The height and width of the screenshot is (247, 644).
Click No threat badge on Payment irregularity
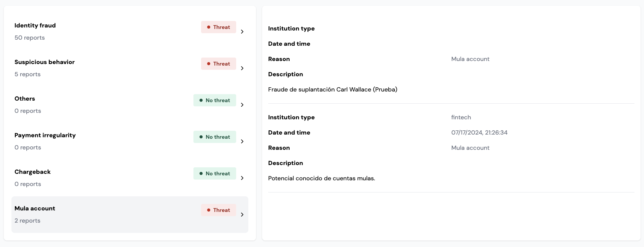point(215,137)
